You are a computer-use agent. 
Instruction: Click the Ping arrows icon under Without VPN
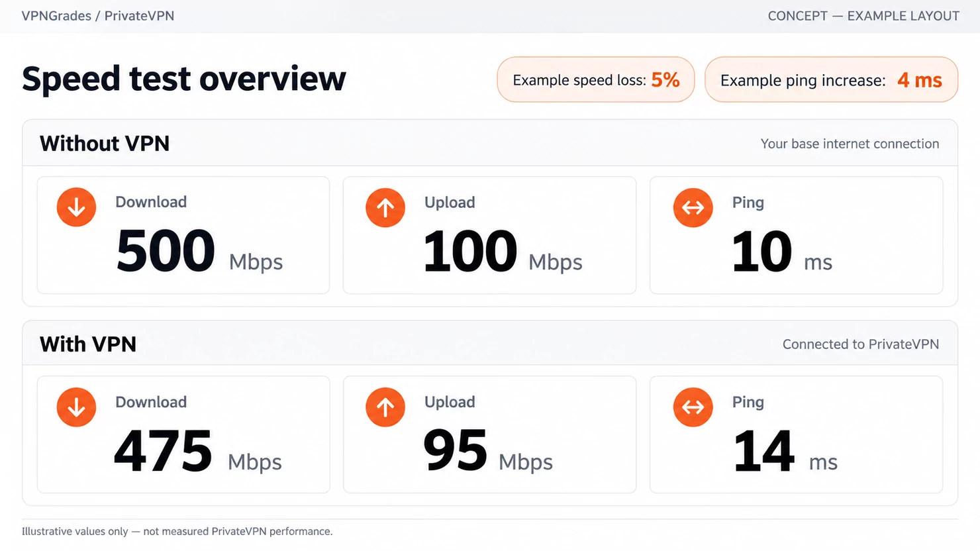pos(693,207)
